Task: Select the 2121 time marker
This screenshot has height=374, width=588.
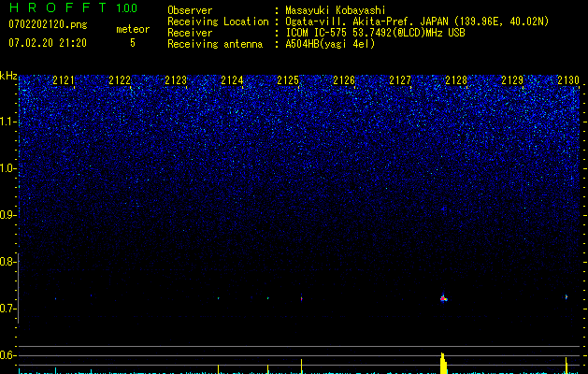Action: (65, 81)
